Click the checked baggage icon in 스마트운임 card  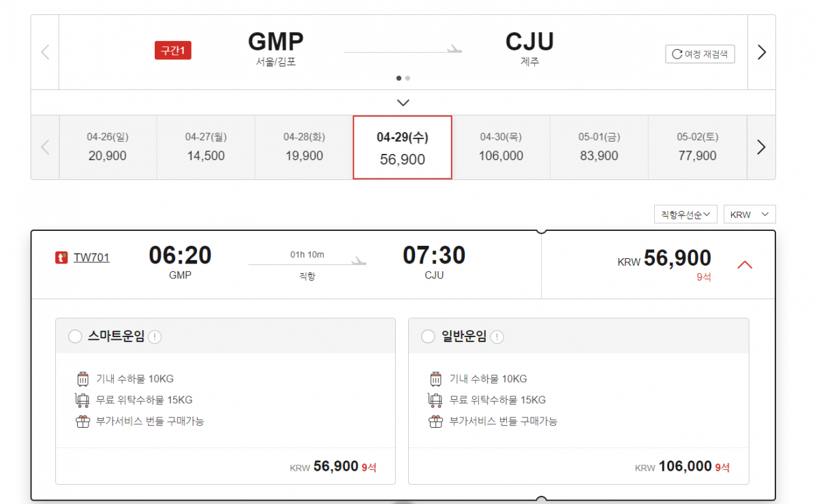(82, 401)
